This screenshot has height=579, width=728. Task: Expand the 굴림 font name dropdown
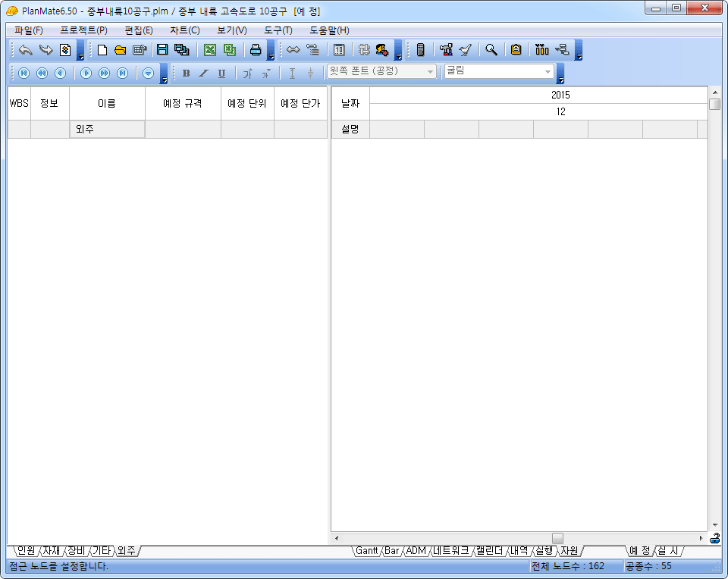(548, 72)
